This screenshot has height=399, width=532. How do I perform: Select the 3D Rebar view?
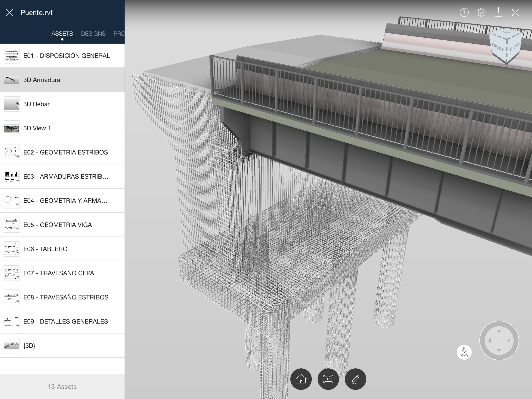36,104
